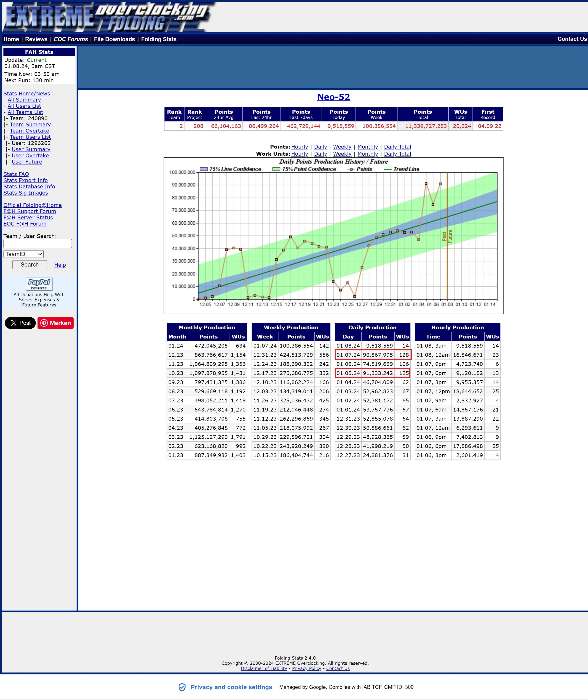Click the privacy shield icon
The image size is (588, 700).
(182, 687)
